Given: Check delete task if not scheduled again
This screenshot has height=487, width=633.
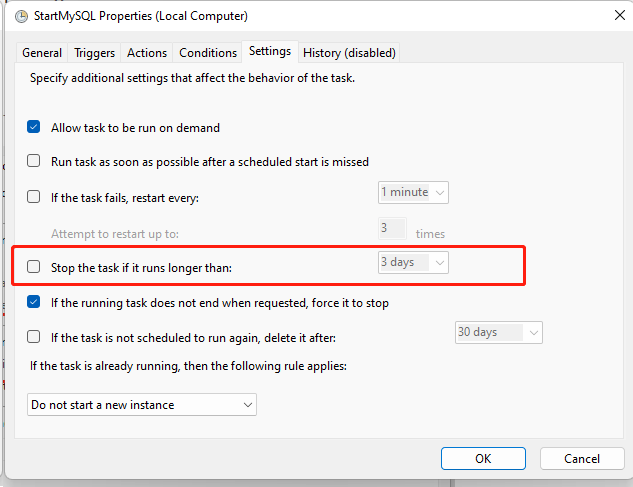Looking at the screenshot, I should (x=34, y=337).
